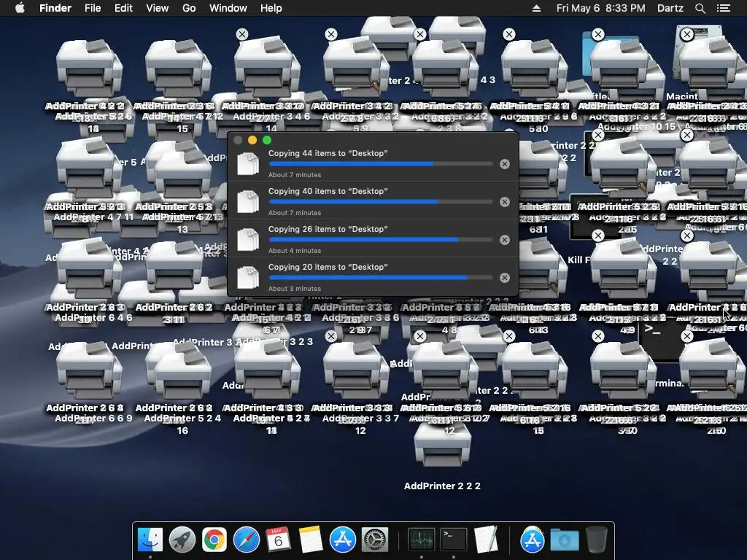Open Calendar showing May 6 in Dock
Screen dimensions: 747x560
click(x=278, y=540)
